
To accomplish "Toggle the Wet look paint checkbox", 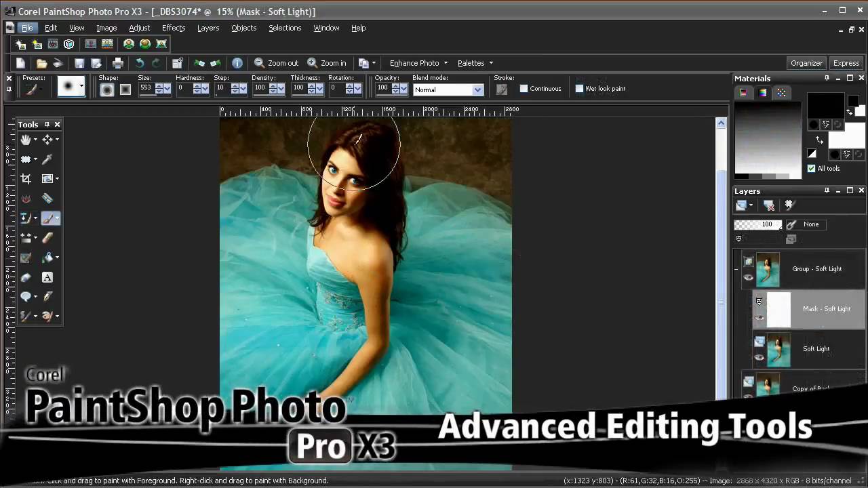I will point(579,89).
